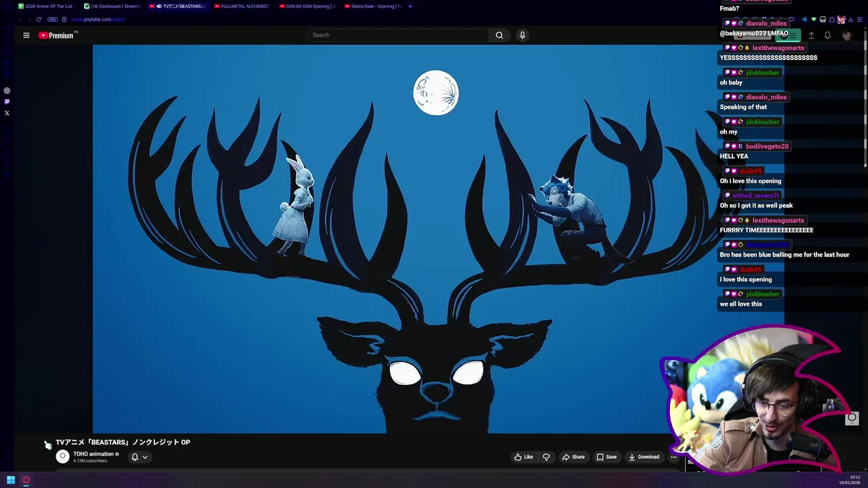Start voice search with the microphone icon
Viewport: 868px width, 488px height.
(x=522, y=35)
